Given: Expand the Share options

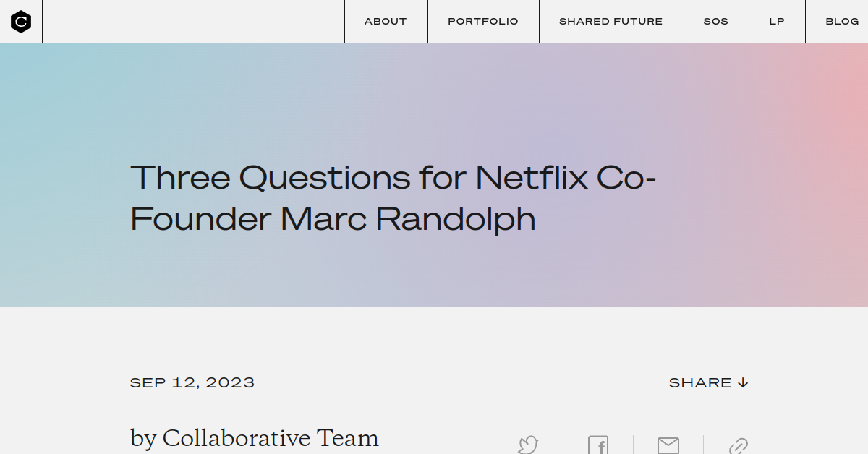Looking at the screenshot, I should tap(708, 382).
